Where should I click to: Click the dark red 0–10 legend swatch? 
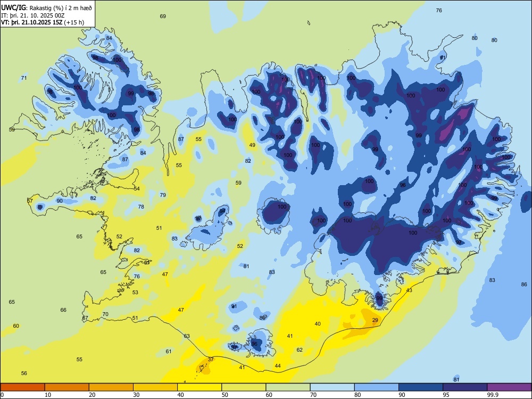[x=22, y=387]
